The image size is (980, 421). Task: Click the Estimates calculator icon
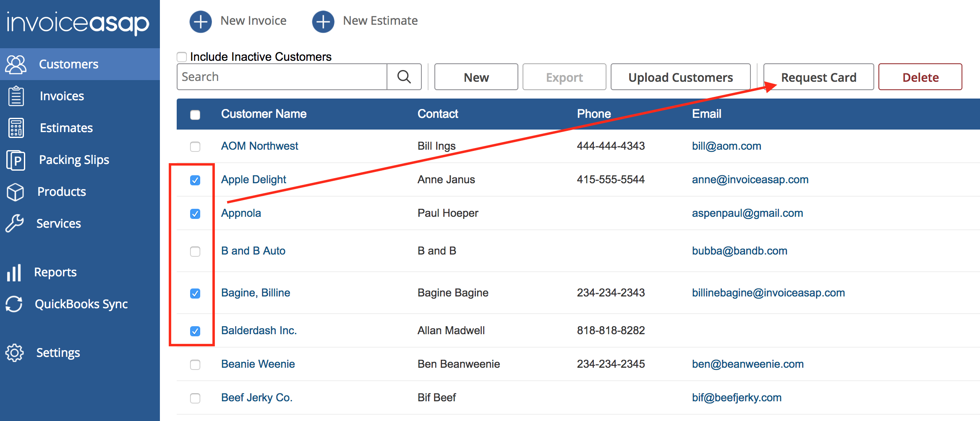pyautogui.click(x=16, y=128)
